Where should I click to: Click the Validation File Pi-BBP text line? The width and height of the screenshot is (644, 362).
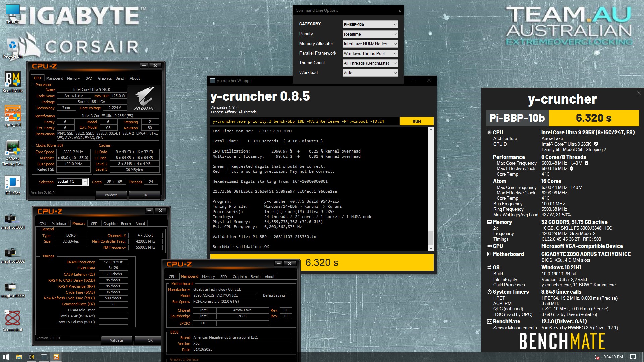265,237
